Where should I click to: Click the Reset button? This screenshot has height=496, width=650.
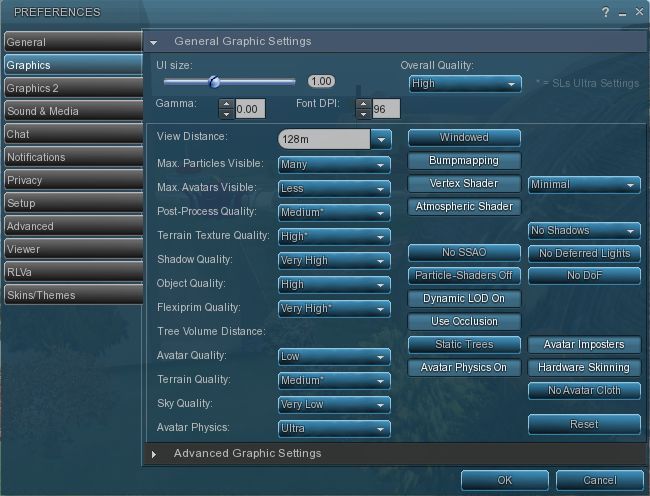(x=584, y=424)
